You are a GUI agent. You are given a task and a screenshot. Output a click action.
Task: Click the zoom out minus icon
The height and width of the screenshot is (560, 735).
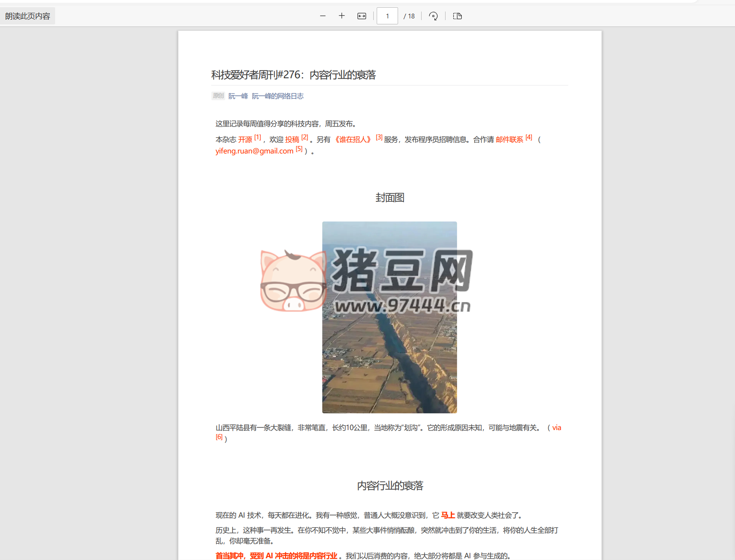[323, 16]
